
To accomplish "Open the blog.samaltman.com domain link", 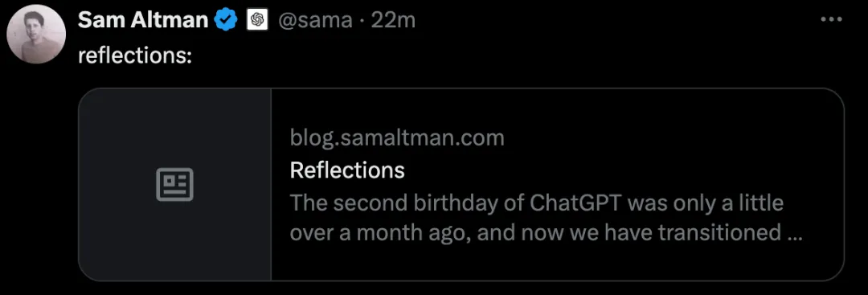I will tap(397, 137).
